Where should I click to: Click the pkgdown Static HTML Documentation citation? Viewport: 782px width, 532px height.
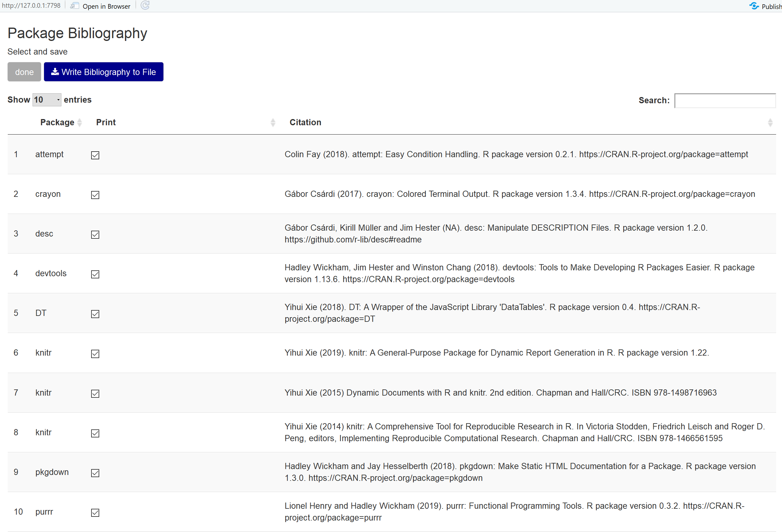coord(520,472)
